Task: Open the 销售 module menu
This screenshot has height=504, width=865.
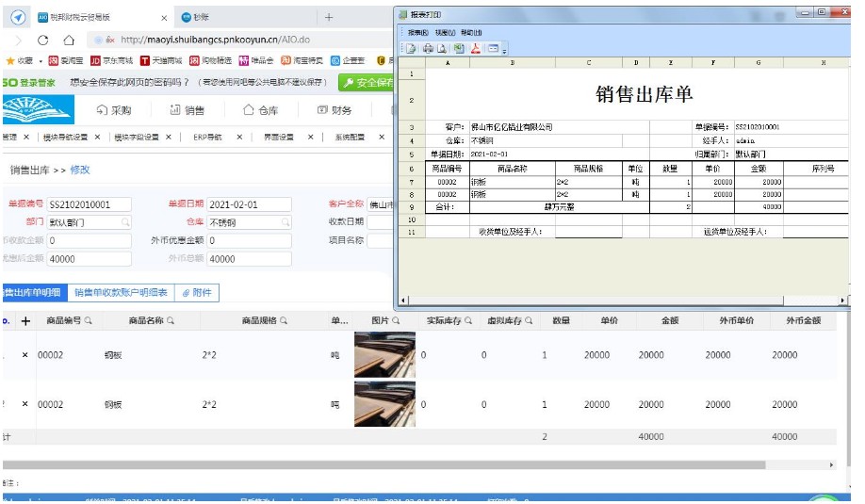Action: (x=188, y=110)
